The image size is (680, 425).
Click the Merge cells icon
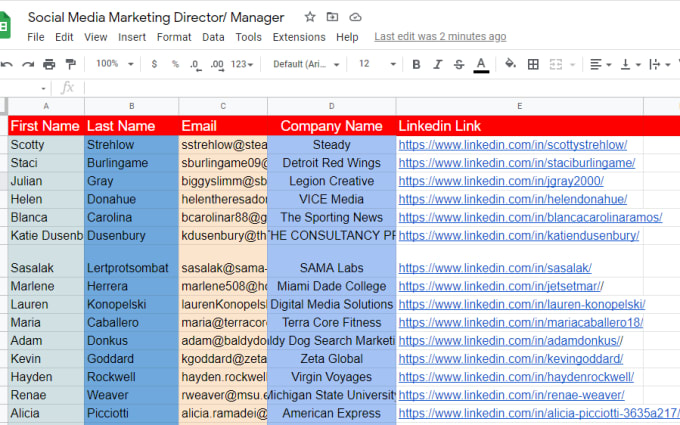[x=556, y=64]
